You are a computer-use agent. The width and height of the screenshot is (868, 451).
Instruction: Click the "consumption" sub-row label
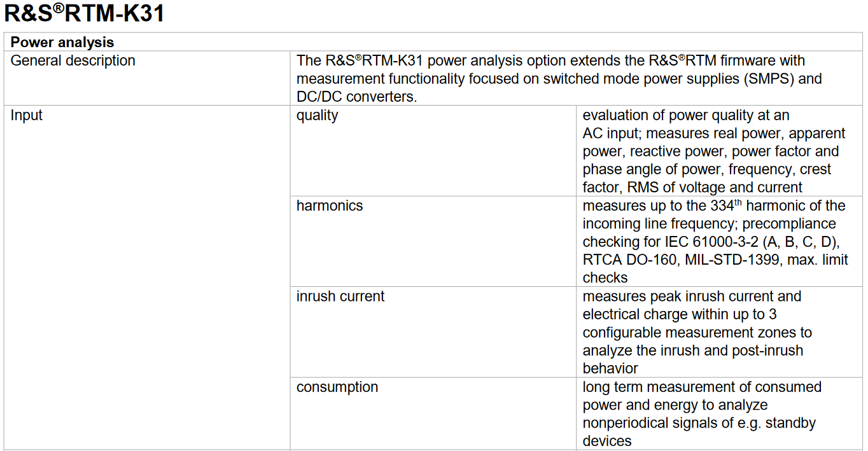pyautogui.click(x=337, y=387)
